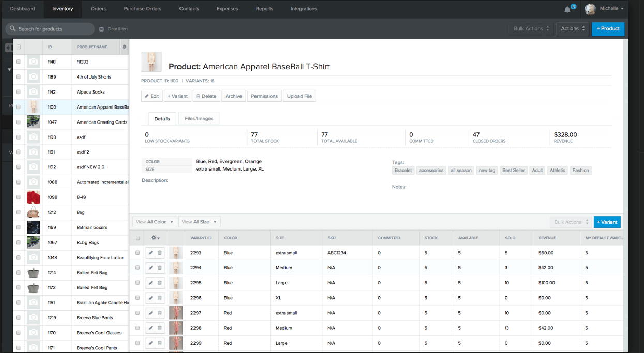Open the Reports menu
644x353 pixels.
click(264, 9)
